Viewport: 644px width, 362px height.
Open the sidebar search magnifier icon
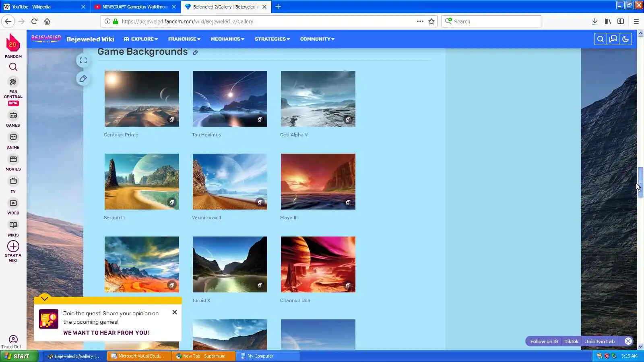[13, 67]
